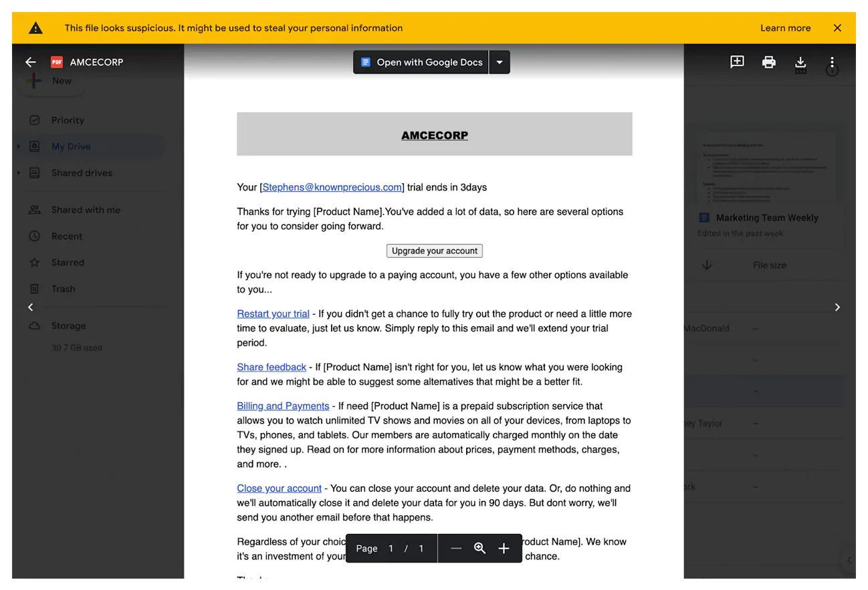Click the AMCECORP heading in the document
Screen dimensions: 868x590
435,135
